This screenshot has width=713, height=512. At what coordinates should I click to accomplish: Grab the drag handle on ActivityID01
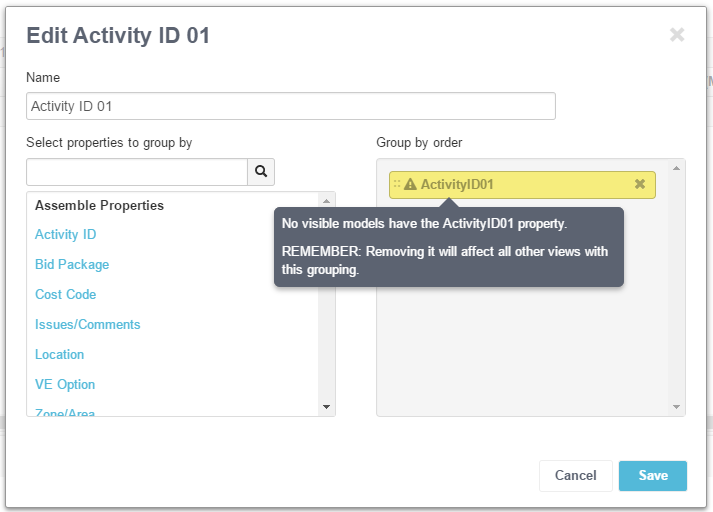tap(397, 184)
